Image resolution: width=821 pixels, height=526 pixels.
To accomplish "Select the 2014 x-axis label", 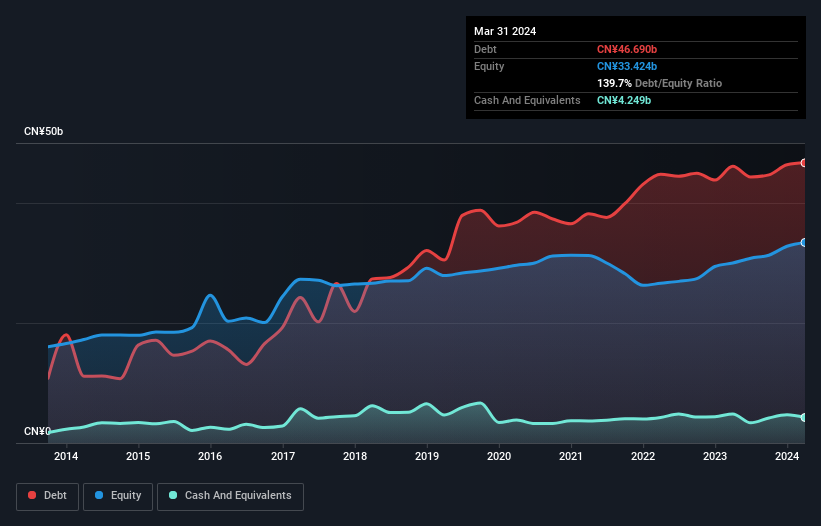I will click(x=66, y=456).
